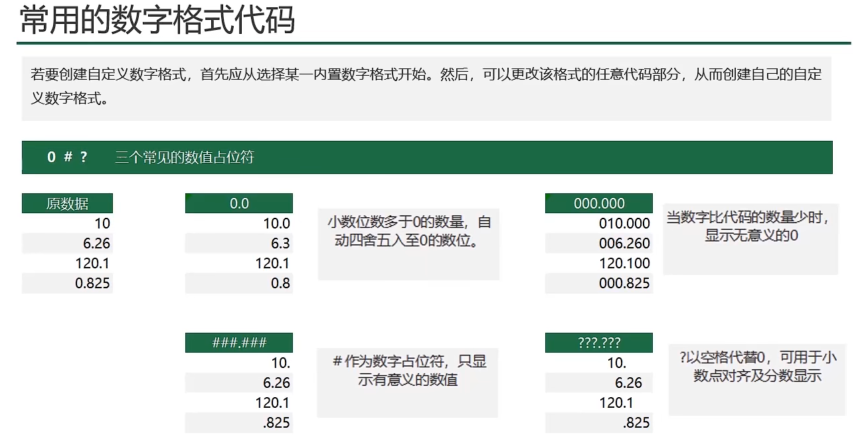Select the 000.825 cell
Image resolution: width=868 pixels, height=441 pixels.
tap(599, 284)
